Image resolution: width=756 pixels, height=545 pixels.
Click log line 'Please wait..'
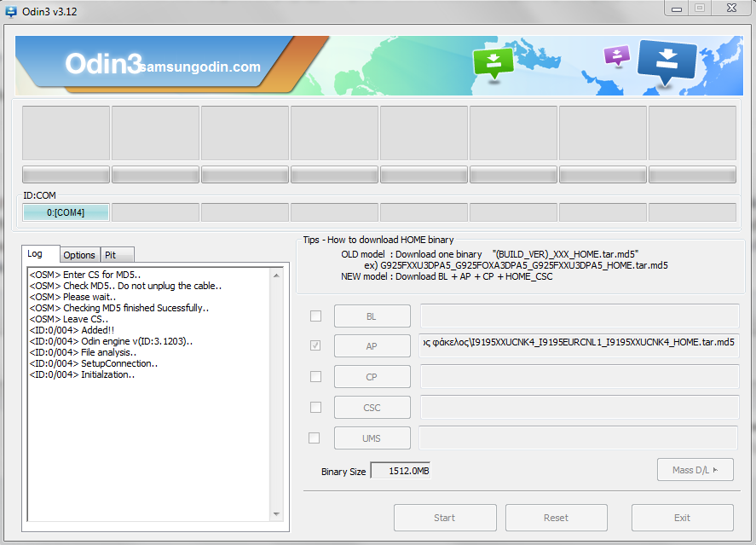[72, 297]
